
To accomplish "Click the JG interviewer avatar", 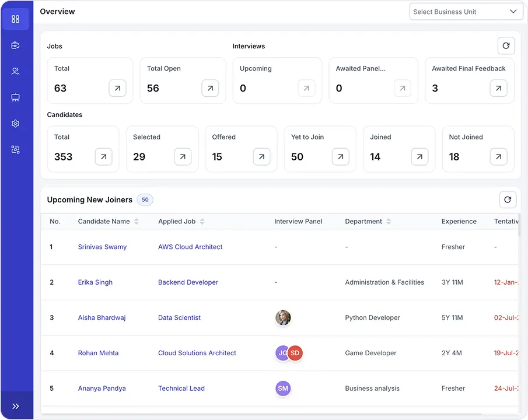I will click(281, 353).
